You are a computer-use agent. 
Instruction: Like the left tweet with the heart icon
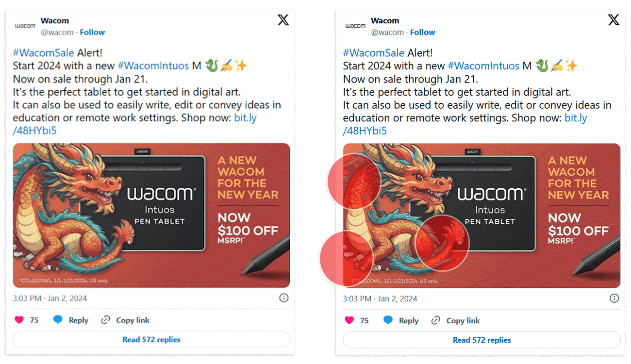coord(19,320)
